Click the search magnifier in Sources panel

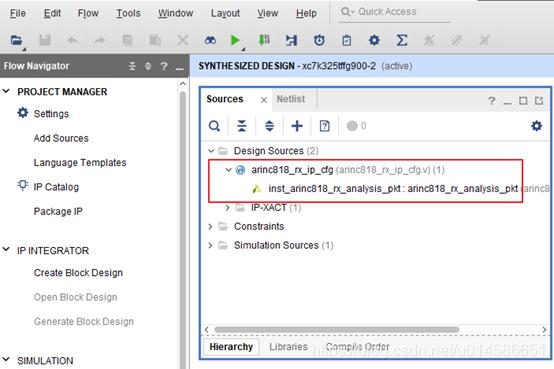tap(214, 126)
